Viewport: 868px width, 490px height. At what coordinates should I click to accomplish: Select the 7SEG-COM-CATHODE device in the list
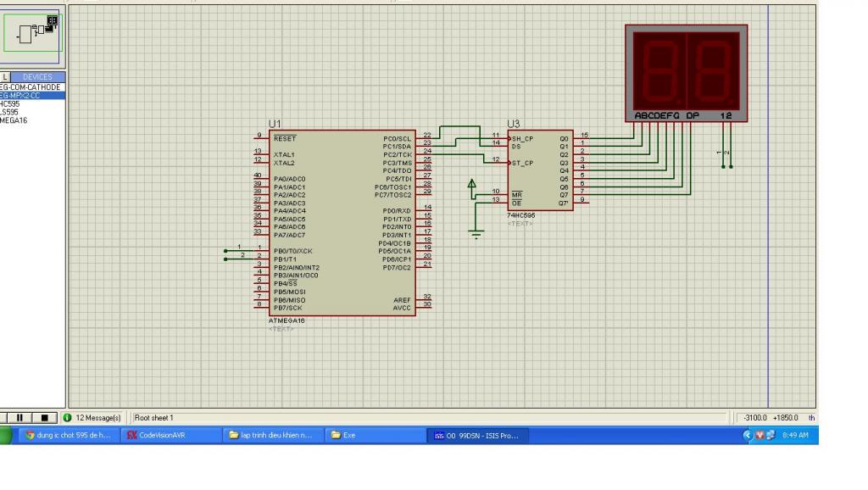pyautogui.click(x=31, y=87)
